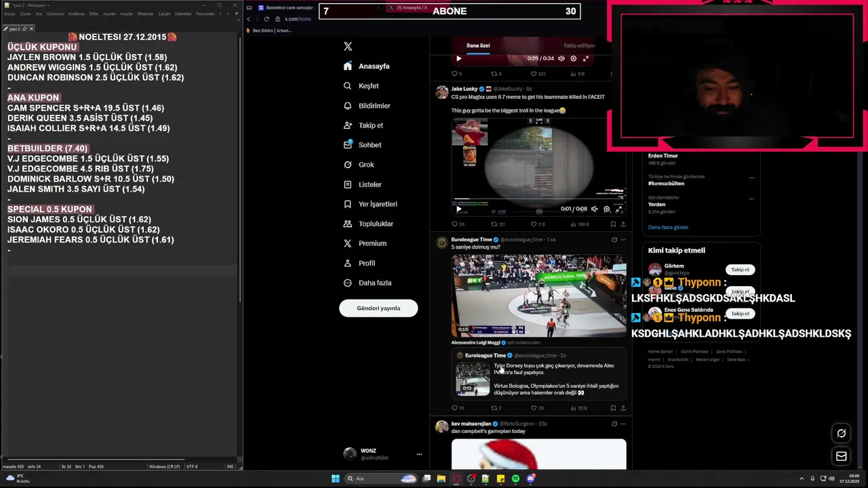868x488 pixels.
Task: Open Takip et in X sidebar
Action: point(363,125)
